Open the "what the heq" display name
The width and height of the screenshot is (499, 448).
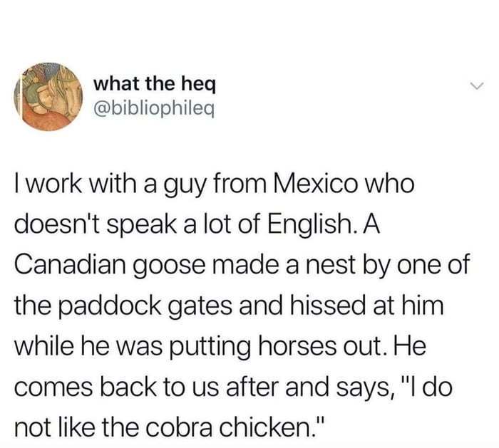[153, 83]
